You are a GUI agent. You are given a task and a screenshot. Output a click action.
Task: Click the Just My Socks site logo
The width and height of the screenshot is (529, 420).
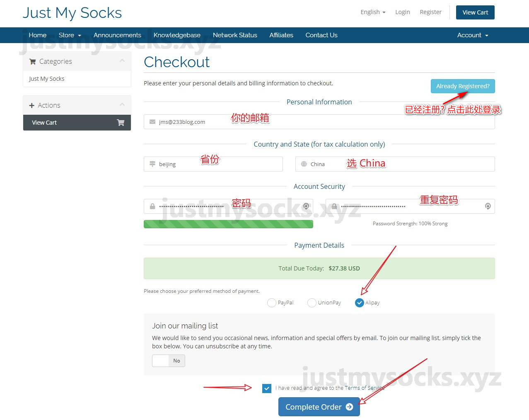coord(72,13)
